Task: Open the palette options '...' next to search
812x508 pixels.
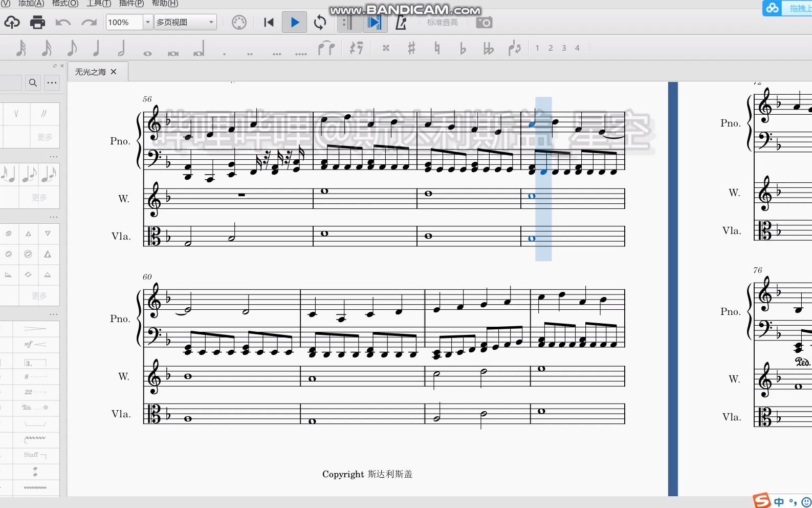Action: (52, 82)
